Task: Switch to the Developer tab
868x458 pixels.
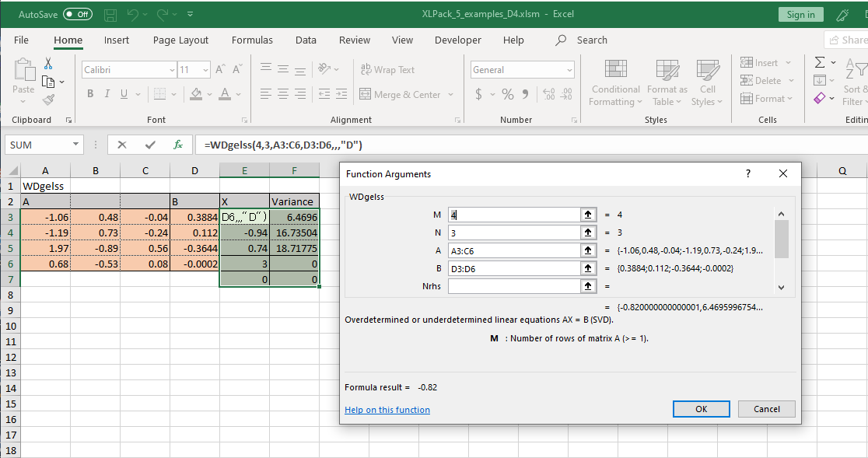Action: pos(457,40)
